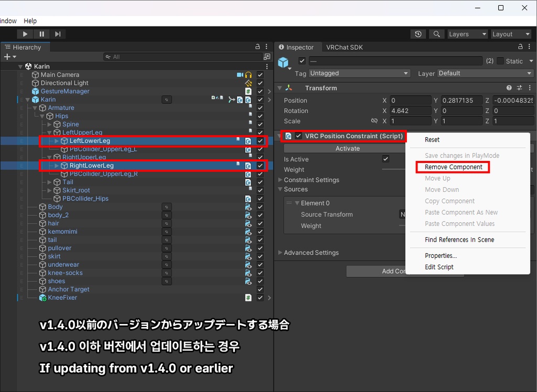Open Transform preset settings icon
537x392 pixels.
(x=520, y=88)
